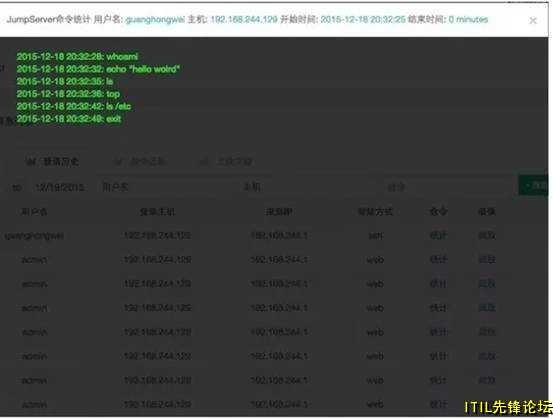The height and width of the screenshot is (419, 553).
Task: Open replay link in third admin row
Action: [x=487, y=308]
